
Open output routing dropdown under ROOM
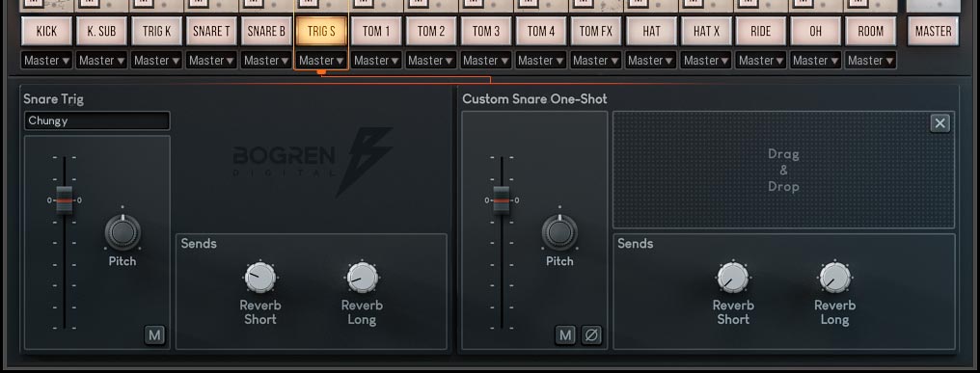point(872,61)
